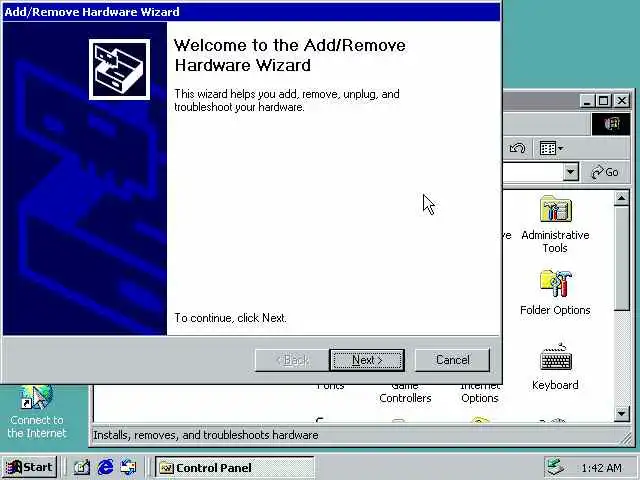This screenshot has height=480, width=640.
Task: Select the Game Controllers label
Action: pyautogui.click(x=405, y=392)
